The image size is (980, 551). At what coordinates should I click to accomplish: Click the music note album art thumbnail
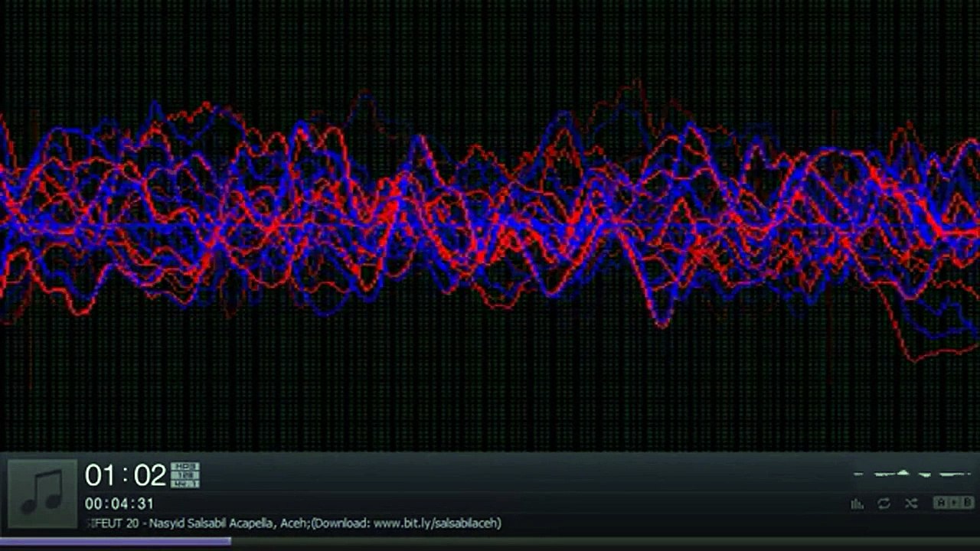coord(43,494)
